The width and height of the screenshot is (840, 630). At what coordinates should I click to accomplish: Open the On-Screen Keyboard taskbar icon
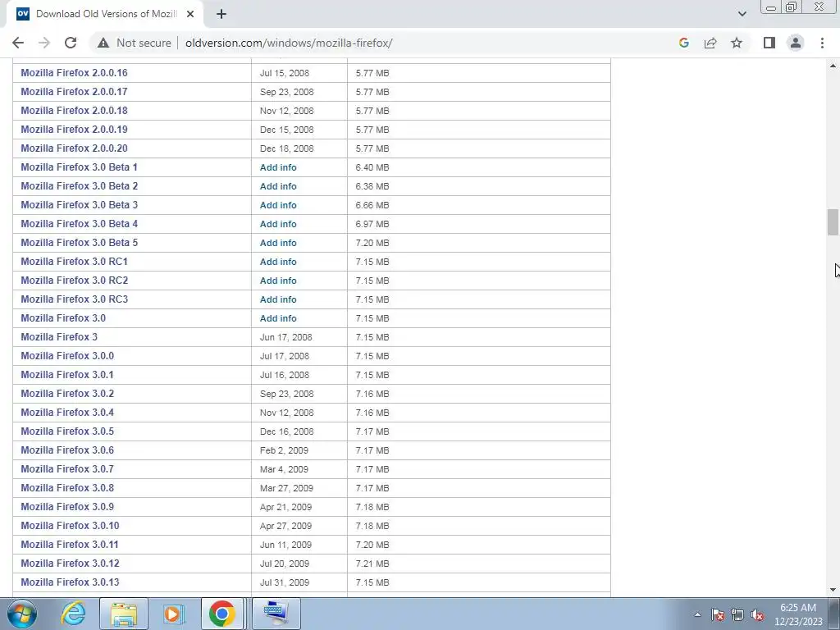coord(276,614)
